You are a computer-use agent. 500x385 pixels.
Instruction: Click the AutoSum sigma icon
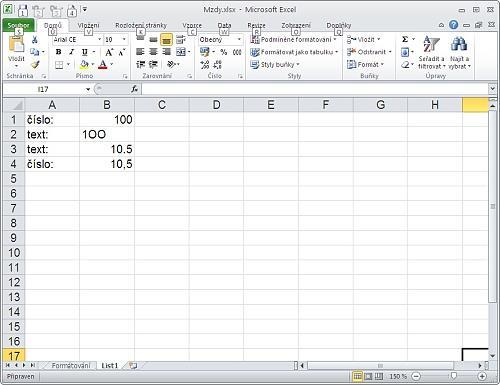405,39
